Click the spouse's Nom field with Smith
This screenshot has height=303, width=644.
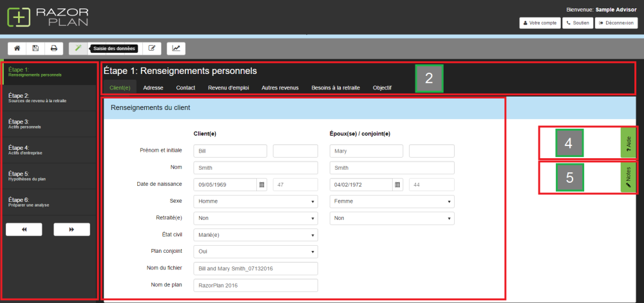click(x=392, y=168)
